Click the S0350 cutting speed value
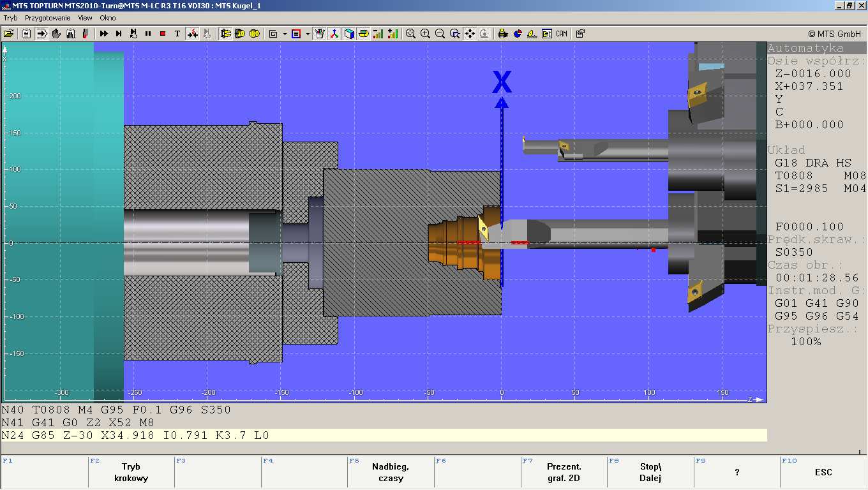The height and width of the screenshot is (490, 868). 793,252
